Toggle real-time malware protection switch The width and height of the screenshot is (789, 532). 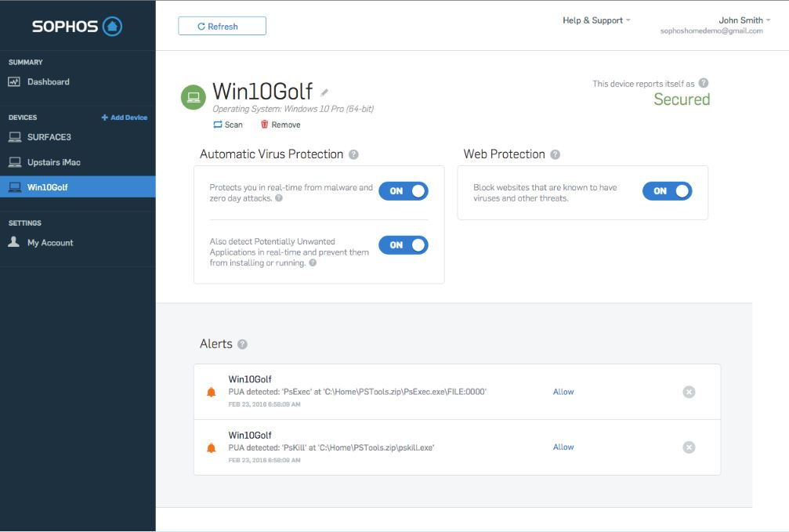[x=404, y=191]
